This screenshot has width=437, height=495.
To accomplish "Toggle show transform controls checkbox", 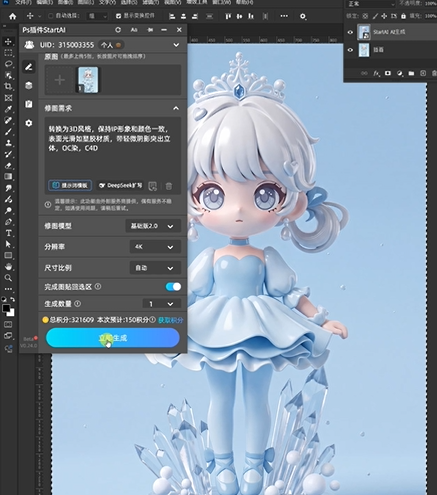I will coord(118,16).
